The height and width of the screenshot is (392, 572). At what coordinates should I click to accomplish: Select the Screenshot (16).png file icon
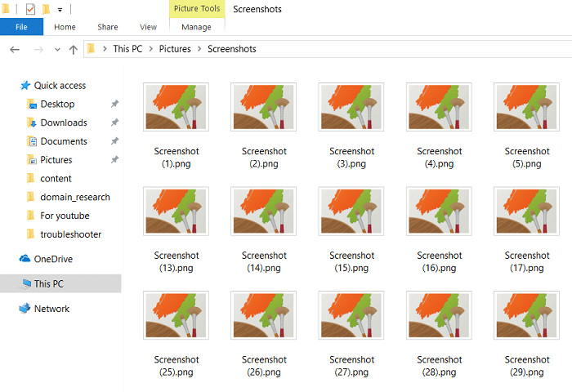(x=439, y=212)
